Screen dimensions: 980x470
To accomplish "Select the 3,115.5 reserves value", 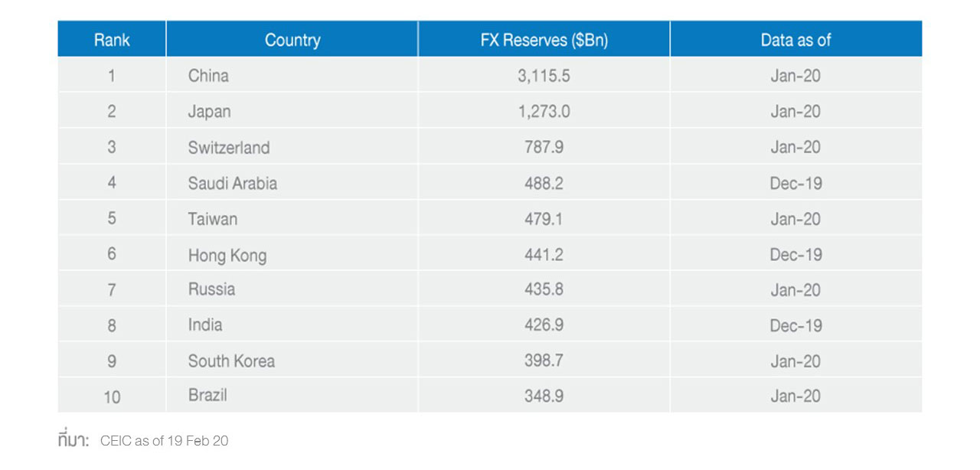I will point(544,76).
